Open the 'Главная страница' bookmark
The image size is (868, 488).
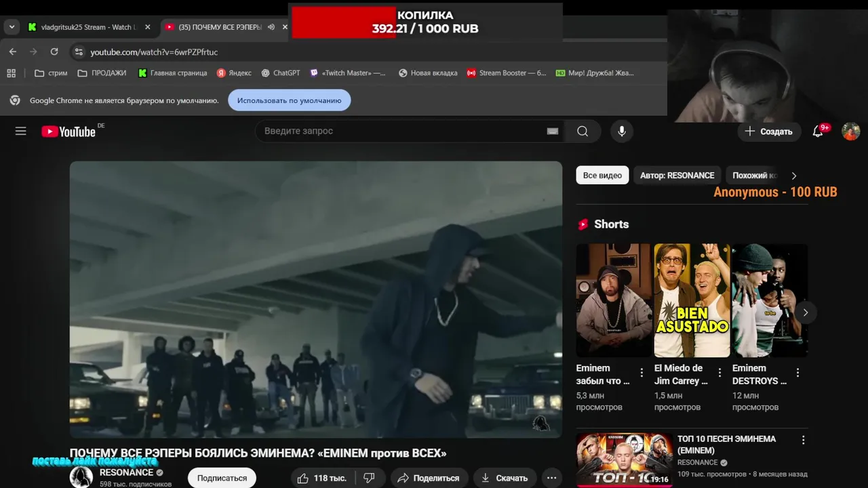point(173,73)
